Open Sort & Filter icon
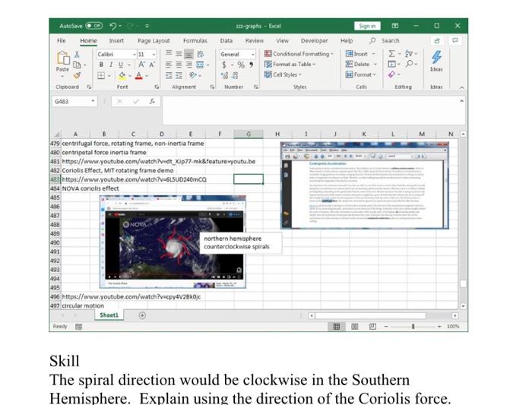 coord(409,54)
